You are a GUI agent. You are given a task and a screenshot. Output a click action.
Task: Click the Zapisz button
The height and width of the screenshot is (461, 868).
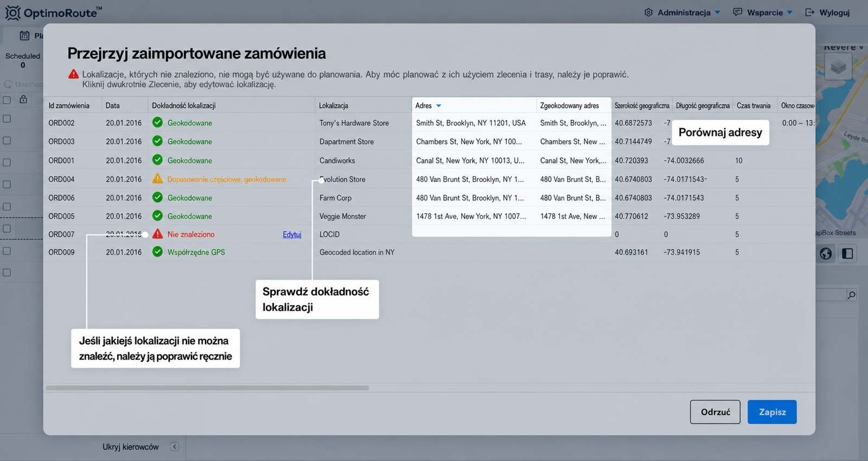(x=772, y=412)
